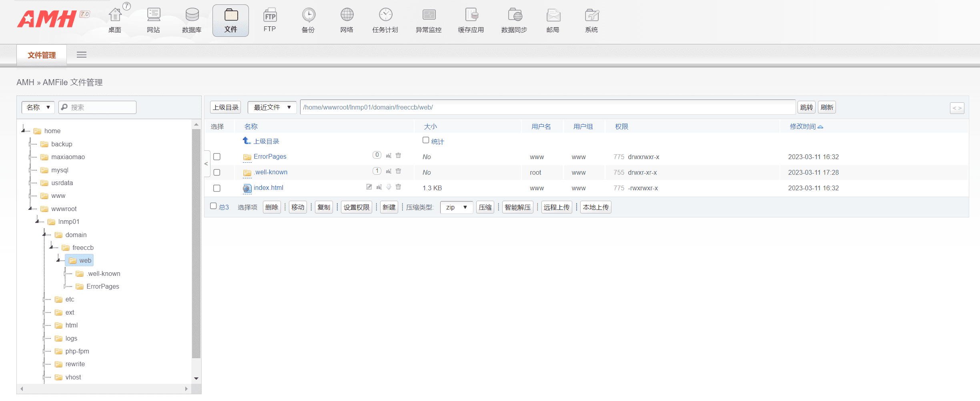Check the 总3 select-all checkbox
Viewport: 980px width, 401px height.
point(213,205)
